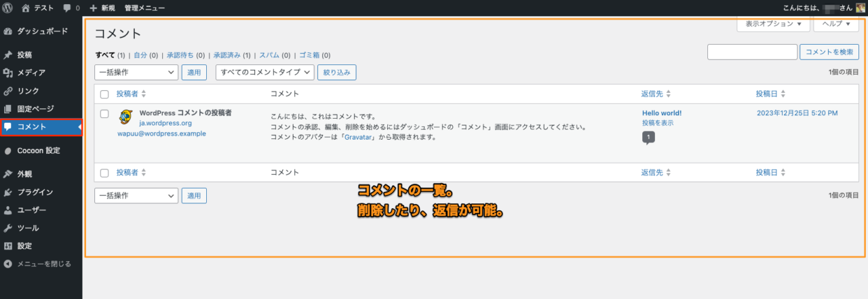This screenshot has height=299, width=868.
Task: Open Cocoon 設定 in the sidebar
Action: point(41,151)
